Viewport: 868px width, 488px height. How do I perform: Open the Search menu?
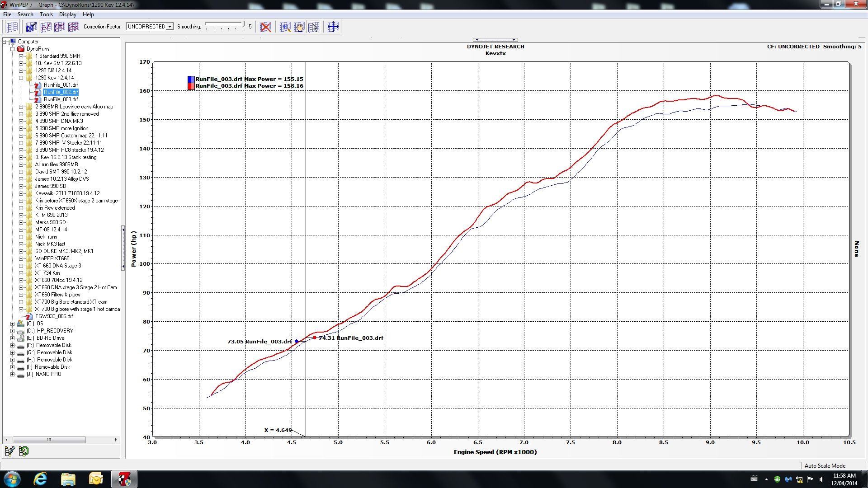pos(25,14)
